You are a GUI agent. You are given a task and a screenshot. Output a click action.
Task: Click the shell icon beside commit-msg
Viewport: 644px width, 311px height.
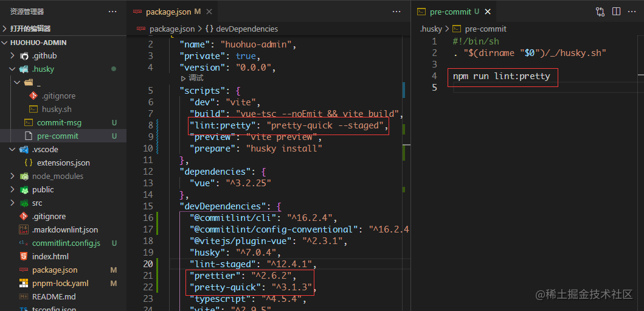[x=29, y=122]
